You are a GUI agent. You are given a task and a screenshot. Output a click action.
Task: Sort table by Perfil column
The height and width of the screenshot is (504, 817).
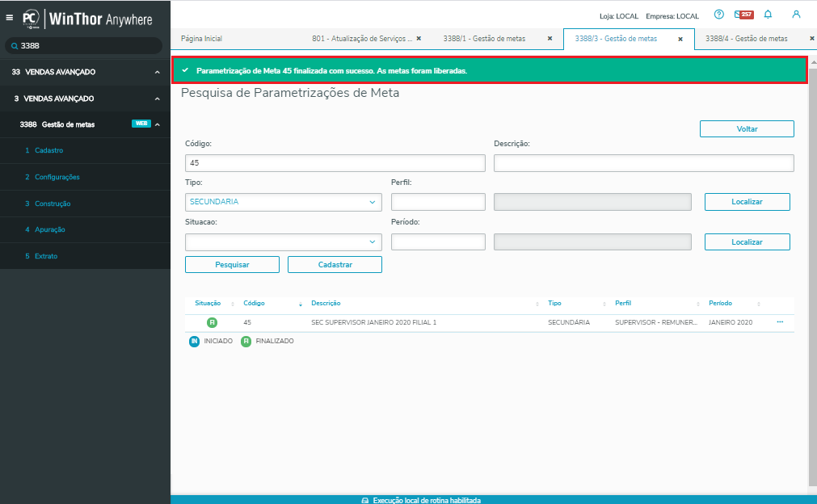[698, 304]
